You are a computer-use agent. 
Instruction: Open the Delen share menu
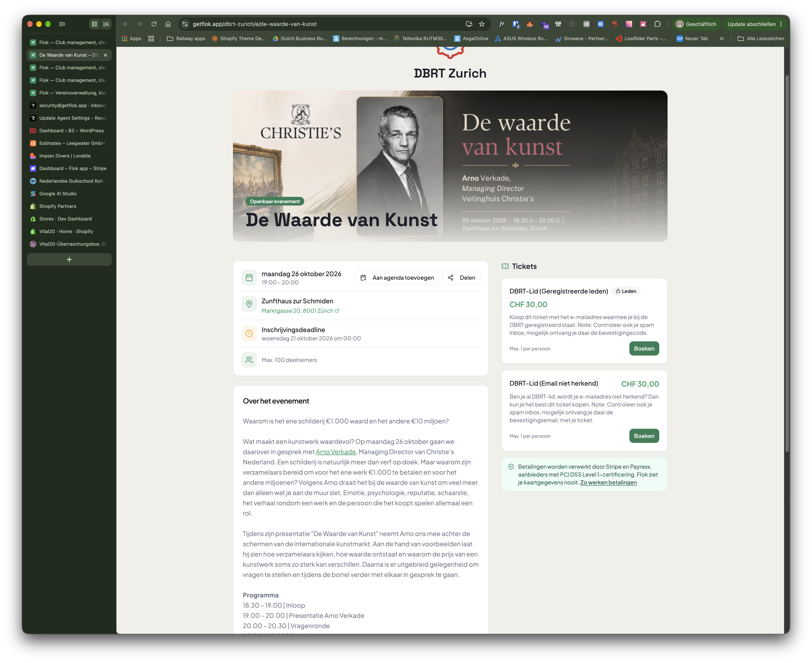tap(461, 278)
